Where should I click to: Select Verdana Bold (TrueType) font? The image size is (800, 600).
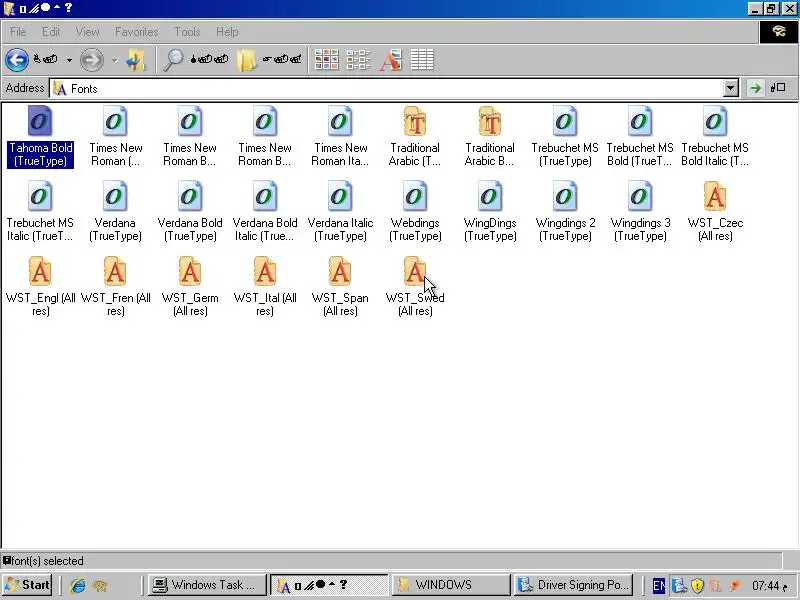[190, 211]
